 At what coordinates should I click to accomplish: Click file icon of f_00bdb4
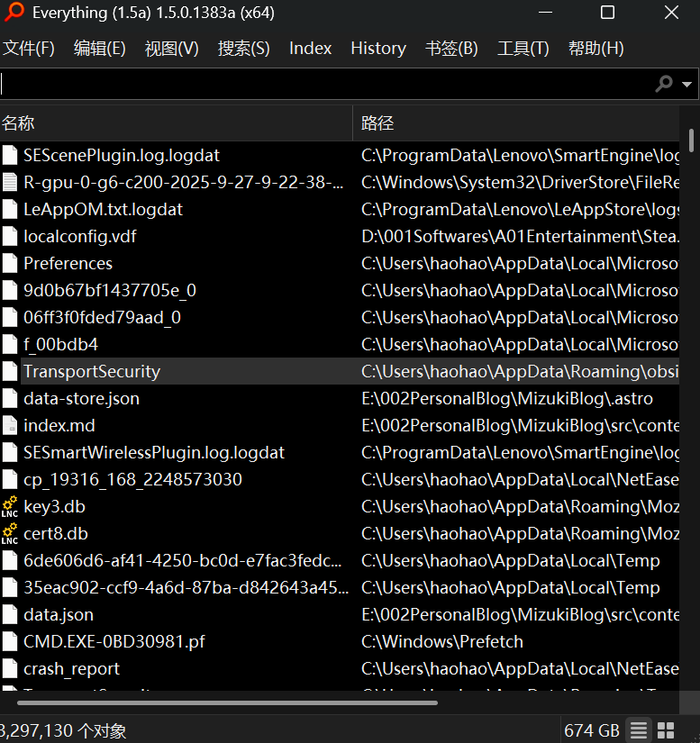10,345
